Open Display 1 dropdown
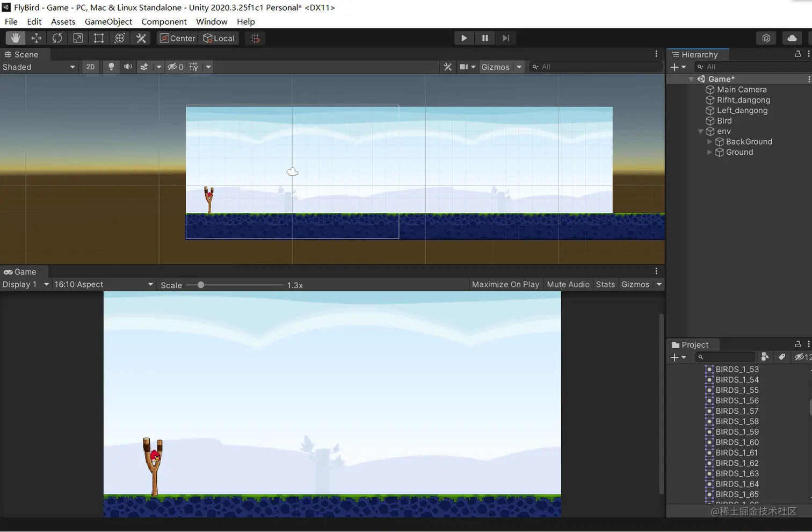This screenshot has height=532, width=812. pos(26,284)
